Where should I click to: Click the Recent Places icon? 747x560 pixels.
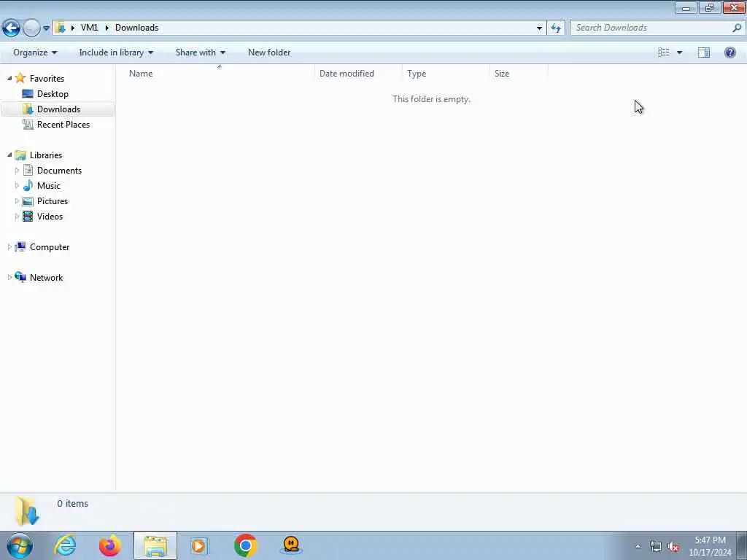point(28,124)
